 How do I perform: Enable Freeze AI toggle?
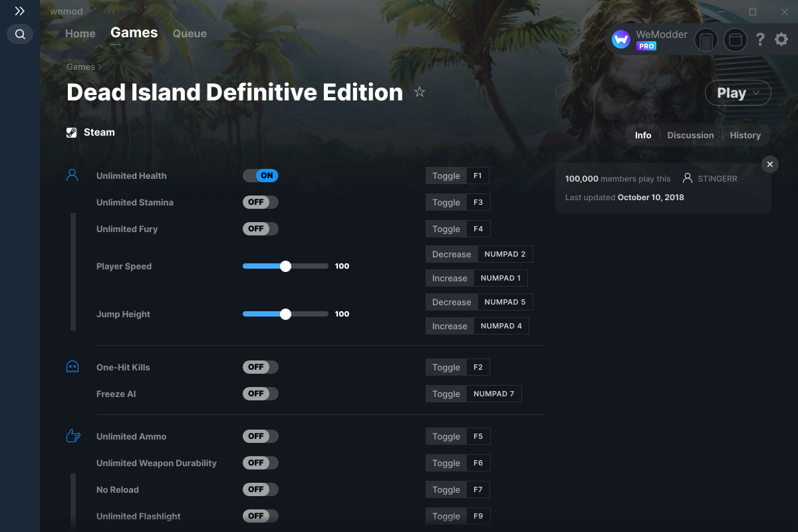coord(261,394)
